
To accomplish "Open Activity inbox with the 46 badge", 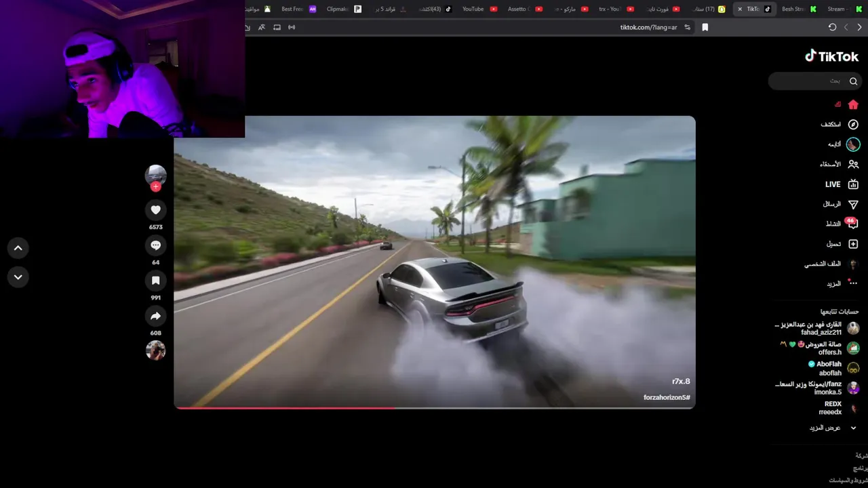I will [852, 224].
